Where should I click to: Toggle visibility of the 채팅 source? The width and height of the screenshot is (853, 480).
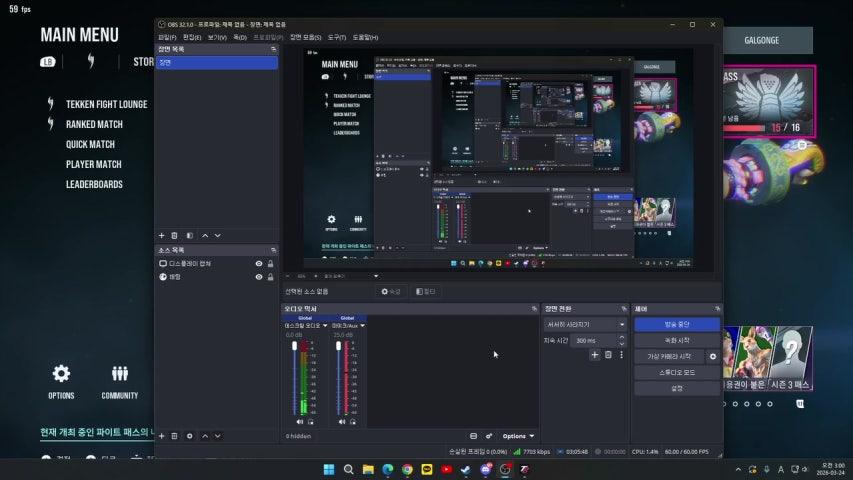[x=259, y=277]
